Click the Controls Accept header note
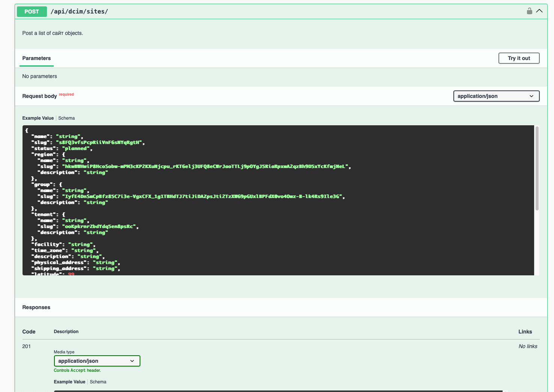The image size is (554, 392). (x=77, y=370)
